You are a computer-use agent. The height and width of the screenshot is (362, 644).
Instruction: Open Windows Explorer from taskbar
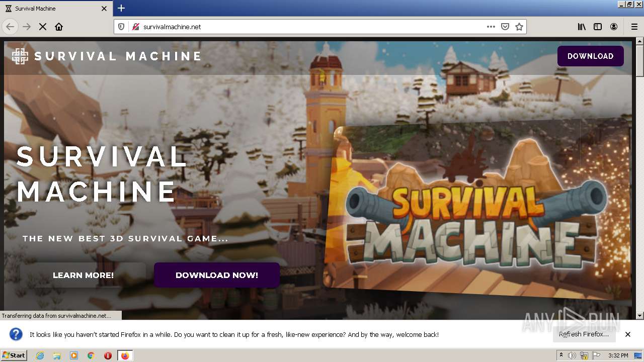(x=57, y=355)
